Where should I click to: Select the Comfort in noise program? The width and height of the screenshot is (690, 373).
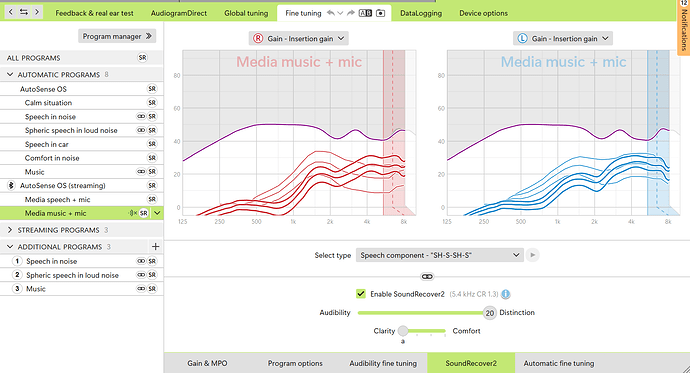tap(81, 157)
